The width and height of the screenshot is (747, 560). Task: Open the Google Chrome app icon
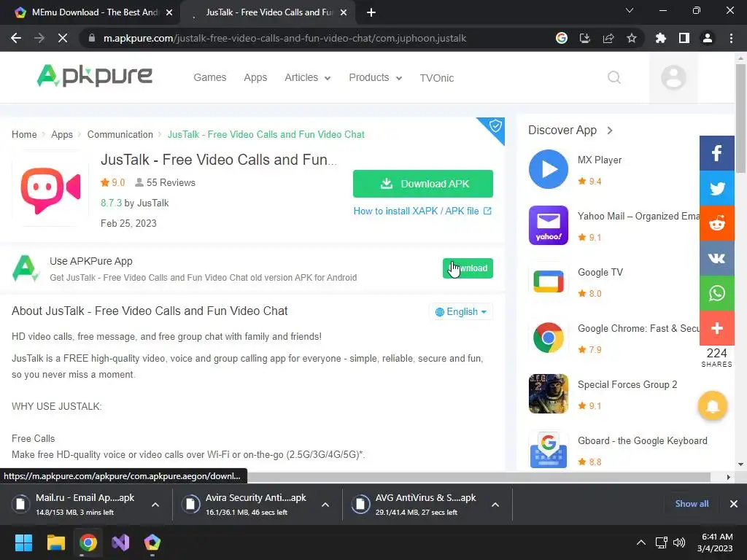coord(549,338)
